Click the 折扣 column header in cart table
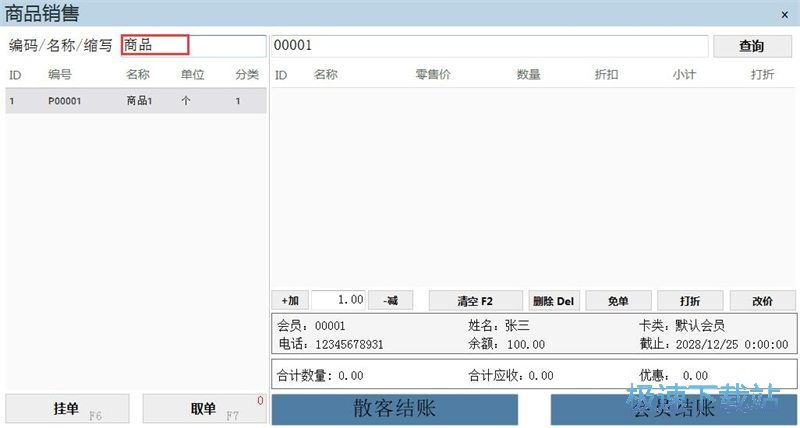The width and height of the screenshot is (800, 428). point(606,74)
